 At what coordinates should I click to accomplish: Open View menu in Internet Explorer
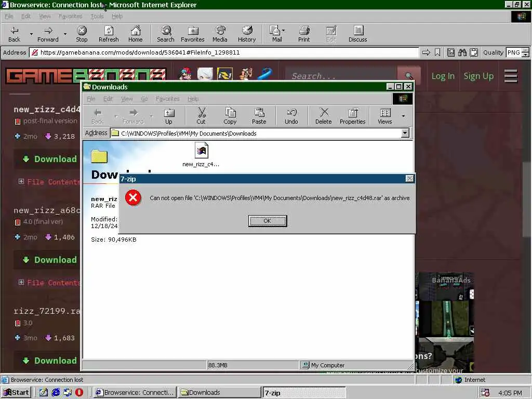click(45, 16)
